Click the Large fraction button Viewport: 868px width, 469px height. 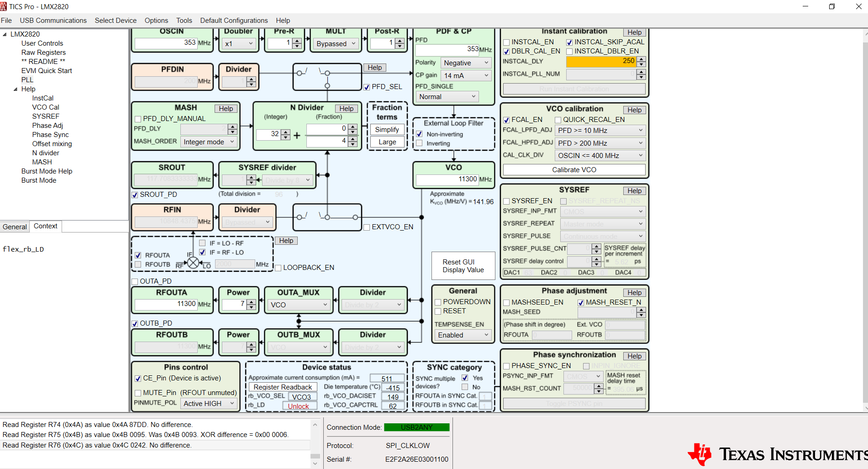pyautogui.click(x=387, y=142)
